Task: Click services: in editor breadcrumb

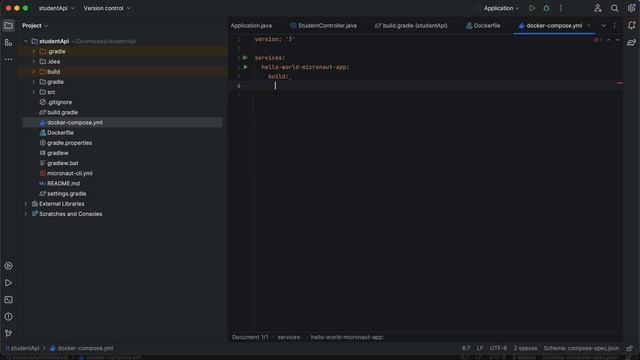Action: coord(289,337)
